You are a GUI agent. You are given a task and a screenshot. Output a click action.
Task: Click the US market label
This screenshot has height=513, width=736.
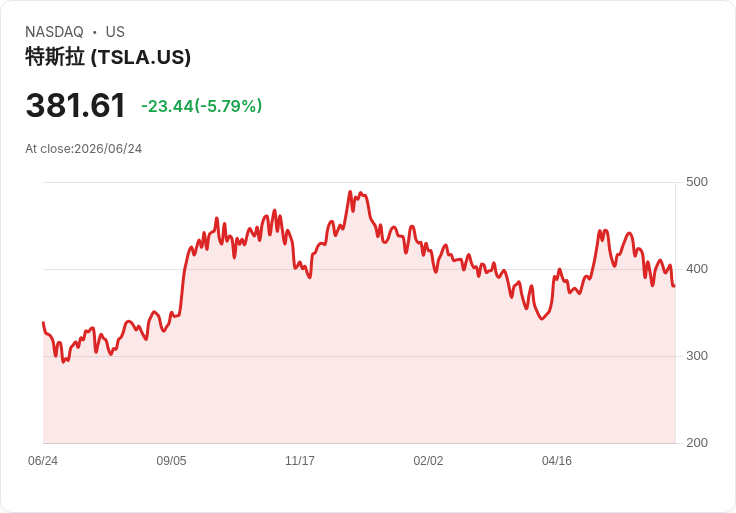tap(115, 32)
